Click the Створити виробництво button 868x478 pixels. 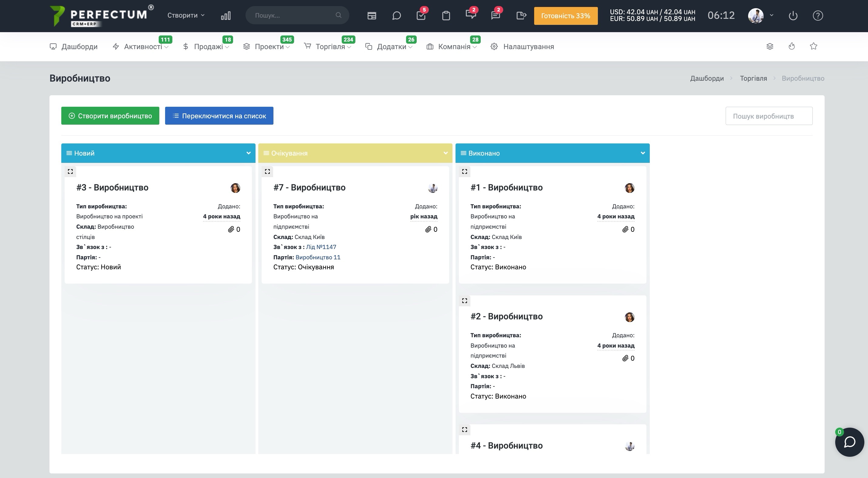[x=110, y=116]
